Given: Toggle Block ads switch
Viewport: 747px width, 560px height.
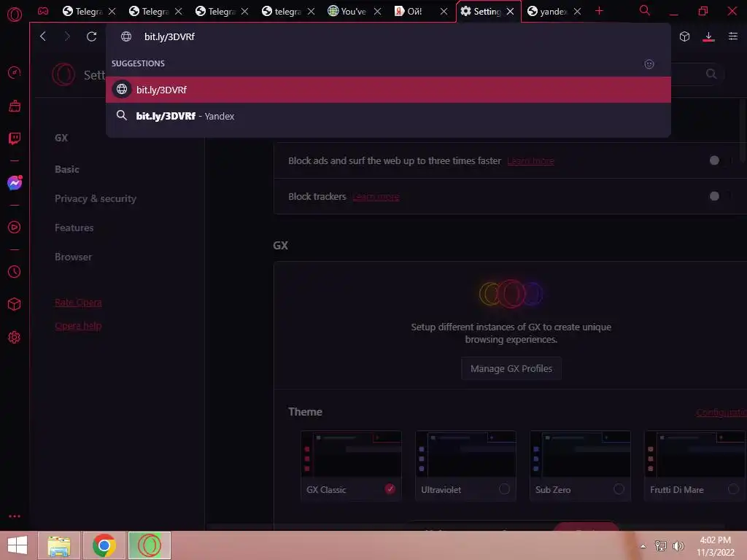Looking at the screenshot, I should pyautogui.click(x=720, y=160).
